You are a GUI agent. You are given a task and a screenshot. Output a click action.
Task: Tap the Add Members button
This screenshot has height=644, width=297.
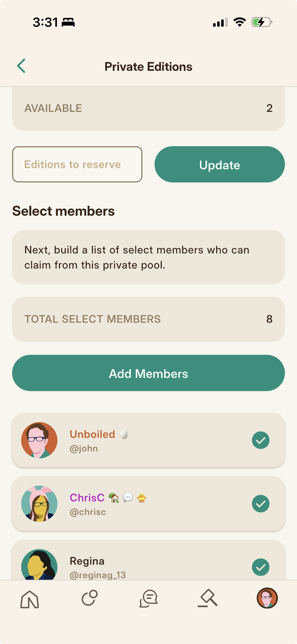149,373
